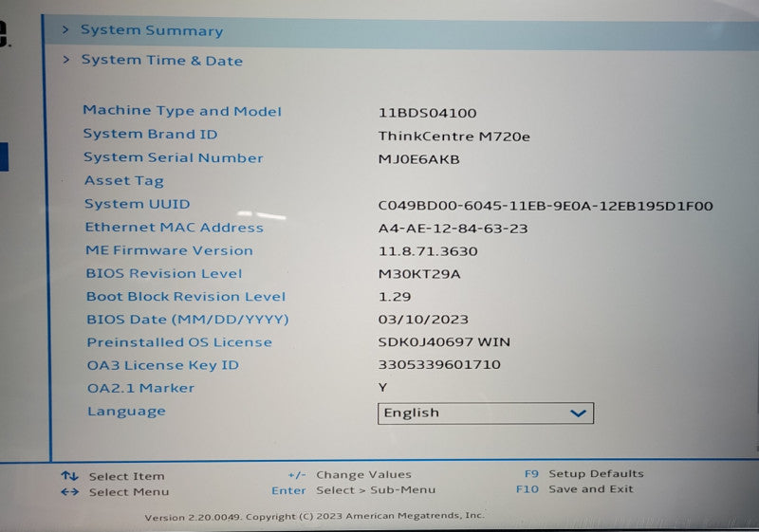Viewport: 759px width, 532px height.
Task: Select the Machine Type and Model label
Action: [182, 111]
